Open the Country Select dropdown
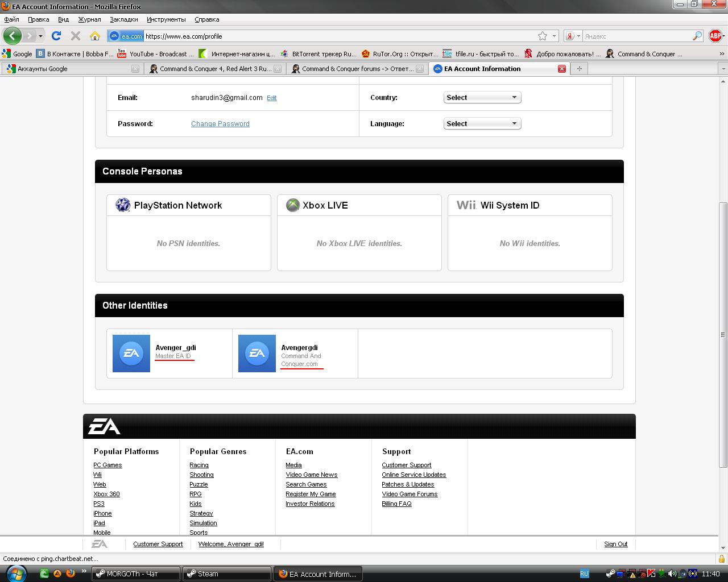 pyautogui.click(x=482, y=97)
